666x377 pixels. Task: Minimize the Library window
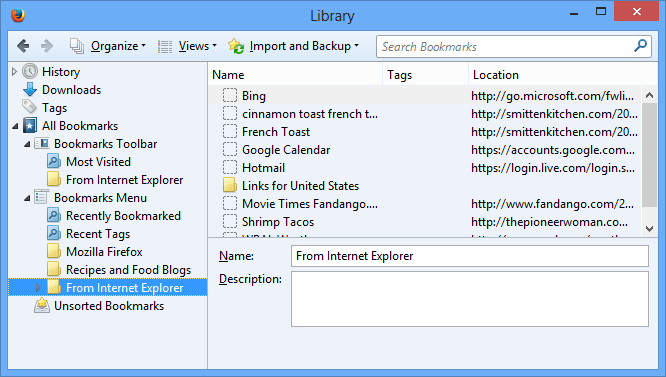click(574, 13)
